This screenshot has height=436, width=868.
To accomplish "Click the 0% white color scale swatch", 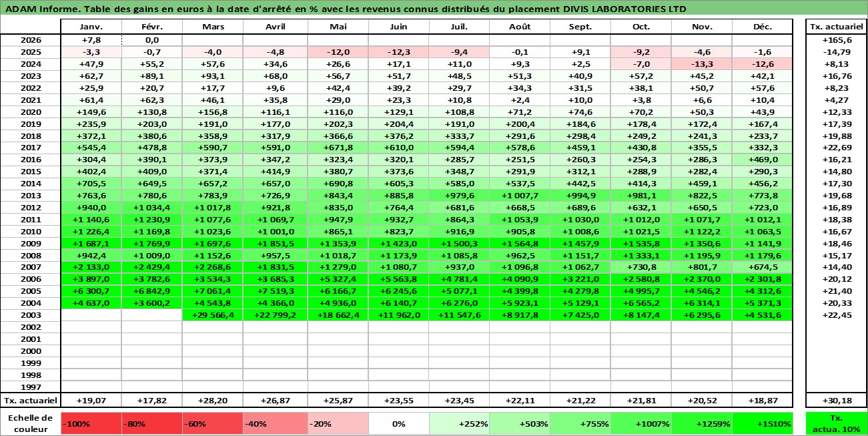I will tap(398, 423).
